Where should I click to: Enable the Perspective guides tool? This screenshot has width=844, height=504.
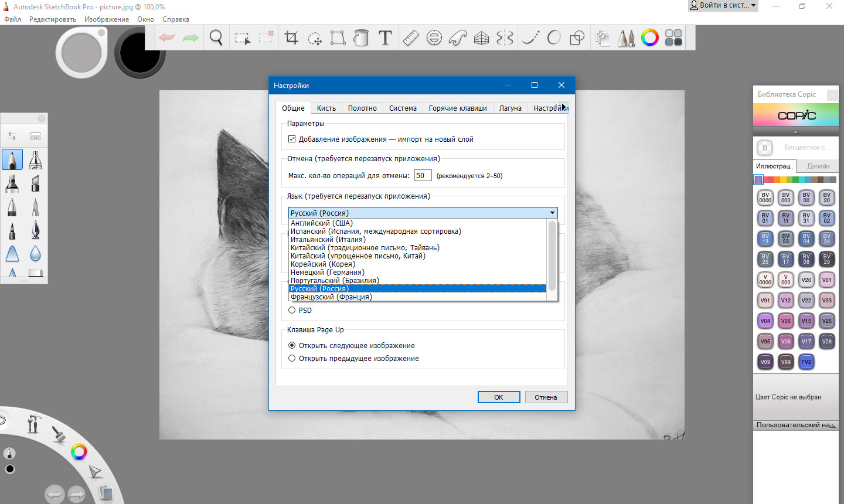point(481,38)
